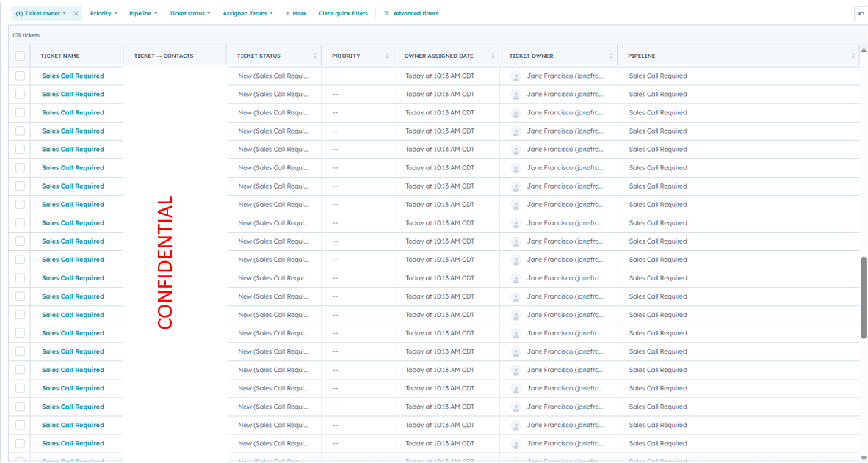Click Jane Francisco's avatar in first row
Viewport: 868px width, 463px height.
[x=516, y=76]
